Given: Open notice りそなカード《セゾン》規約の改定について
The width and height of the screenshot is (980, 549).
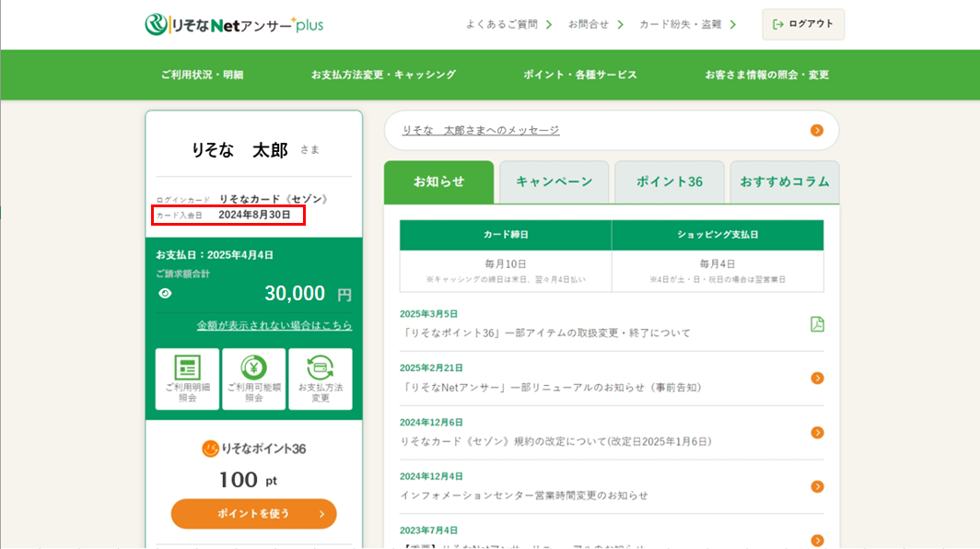Looking at the screenshot, I should coord(556,441).
